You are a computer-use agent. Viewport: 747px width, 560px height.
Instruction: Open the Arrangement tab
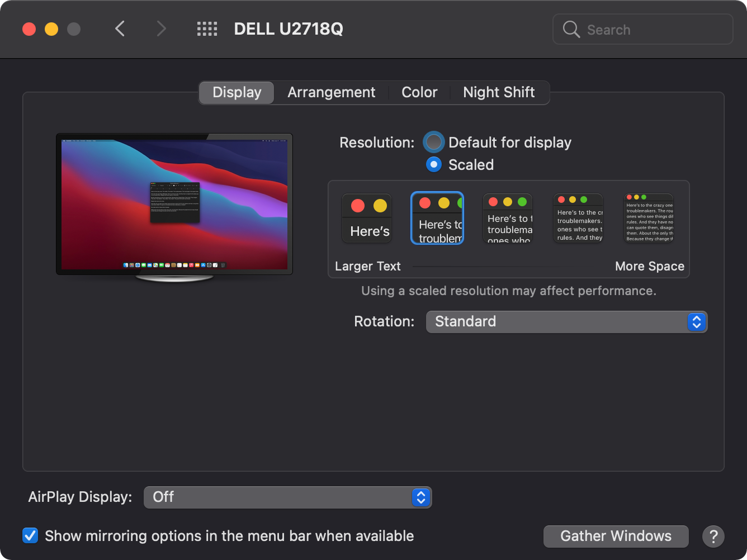pyautogui.click(x=331, y=92)
